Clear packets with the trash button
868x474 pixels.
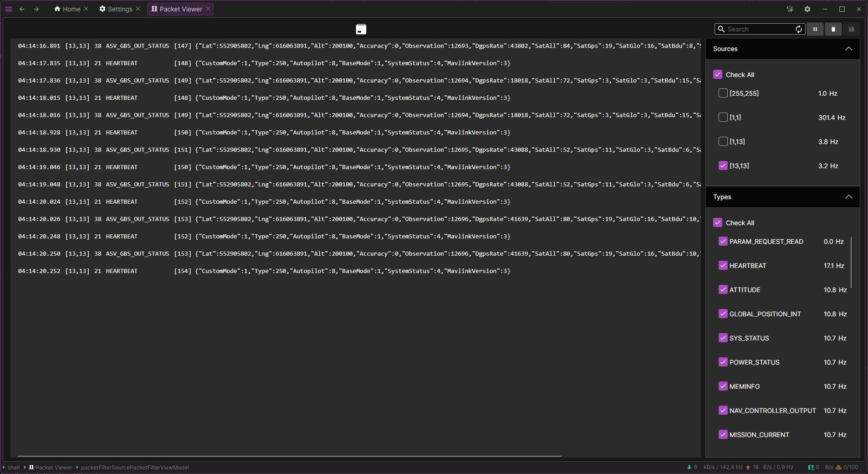833,29
